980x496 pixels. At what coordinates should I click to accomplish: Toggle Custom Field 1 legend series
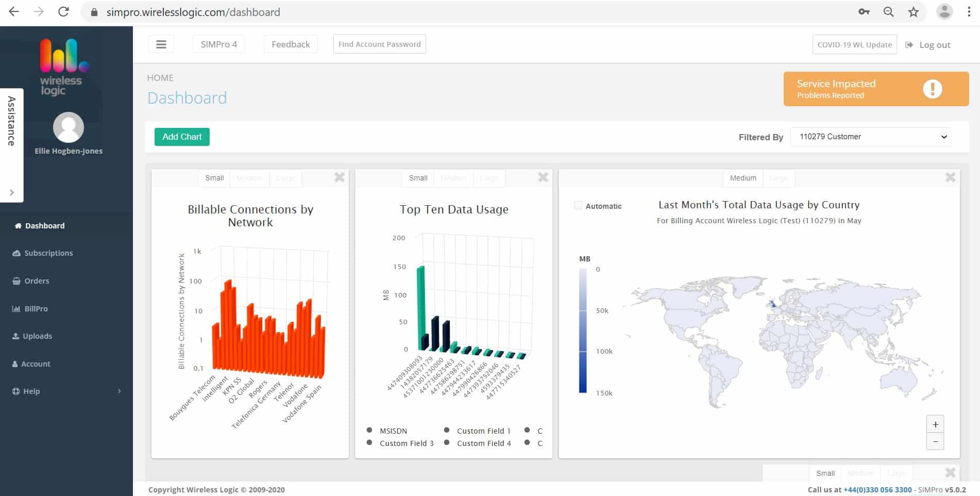(x=477, y=431)
